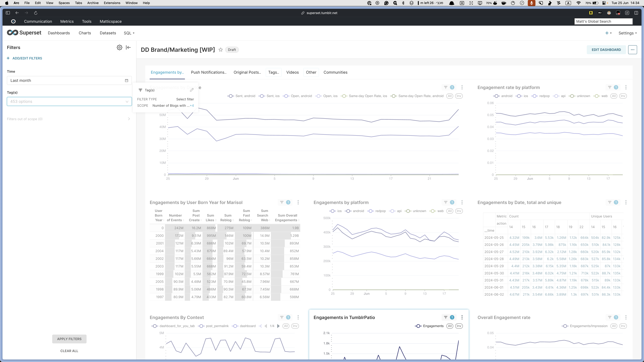Open options menu of Engagements by Date chart
Viewport: 644px width, 362px height.
(626, 202)
